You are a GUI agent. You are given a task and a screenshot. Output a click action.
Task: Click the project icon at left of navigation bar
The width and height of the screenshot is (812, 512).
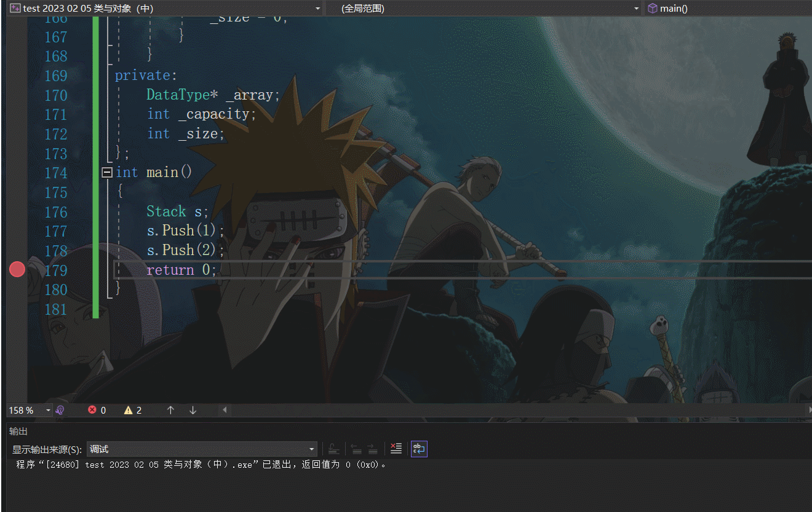(x=15, y=9)
